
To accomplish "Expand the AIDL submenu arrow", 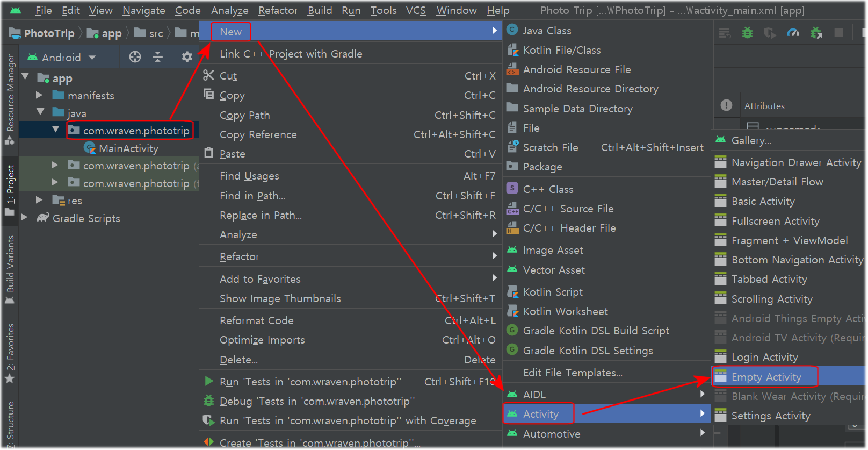I will click(702, 394).
